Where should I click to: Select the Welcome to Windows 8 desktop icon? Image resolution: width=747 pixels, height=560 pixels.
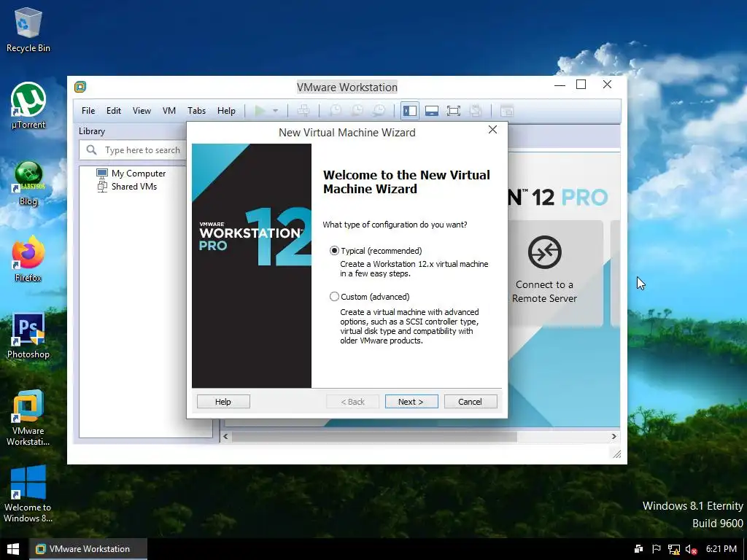pos(28,494)
